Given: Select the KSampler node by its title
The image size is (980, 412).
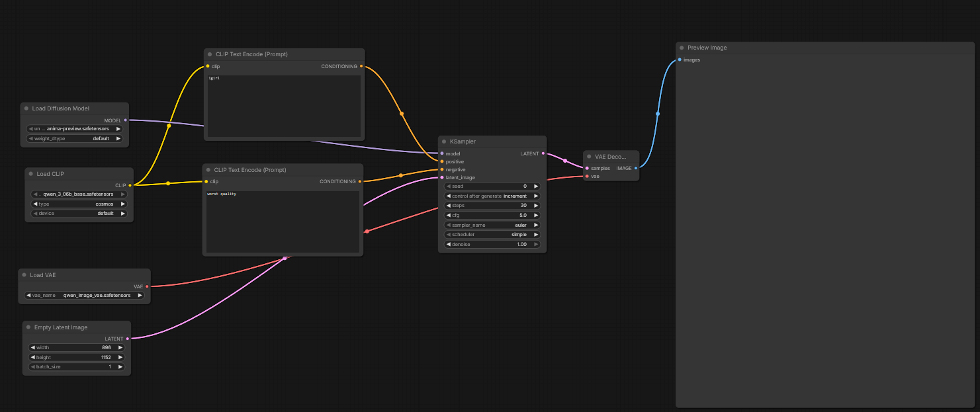Looking at the screenshot, I should (x=463, y=142).
